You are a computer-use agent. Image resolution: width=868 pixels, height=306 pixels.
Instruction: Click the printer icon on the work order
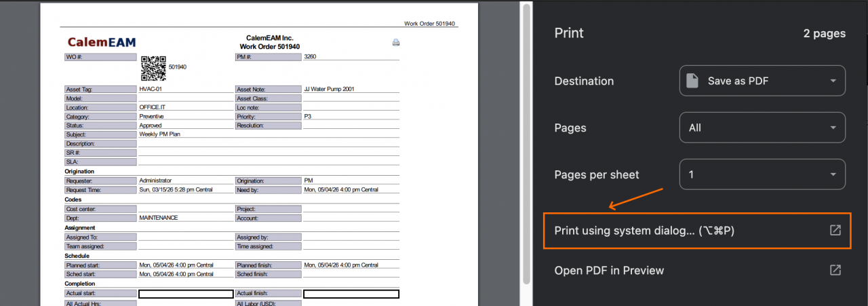(396, 43)
